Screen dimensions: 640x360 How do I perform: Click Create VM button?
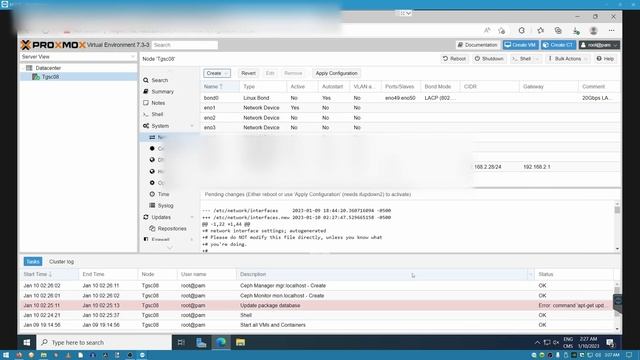click(520, 45)
